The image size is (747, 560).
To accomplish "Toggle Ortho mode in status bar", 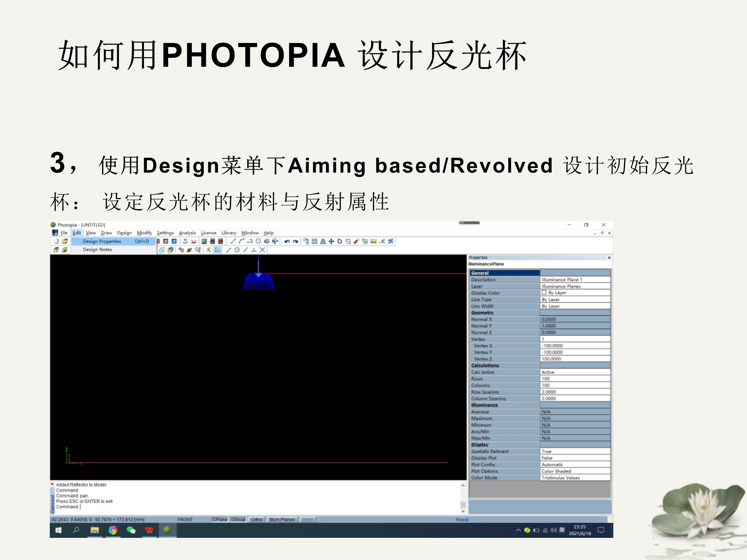I will [x=257, y=519].
